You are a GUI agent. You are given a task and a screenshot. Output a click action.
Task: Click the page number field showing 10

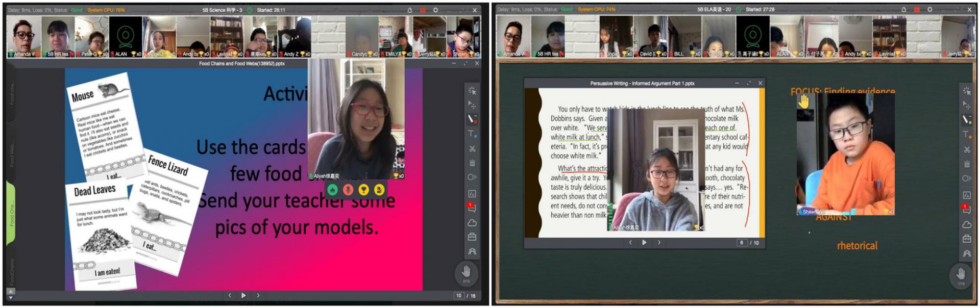click(458, 296)
